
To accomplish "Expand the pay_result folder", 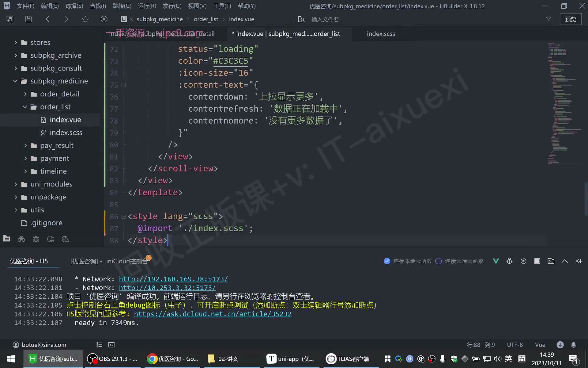I will click(25, 145).
